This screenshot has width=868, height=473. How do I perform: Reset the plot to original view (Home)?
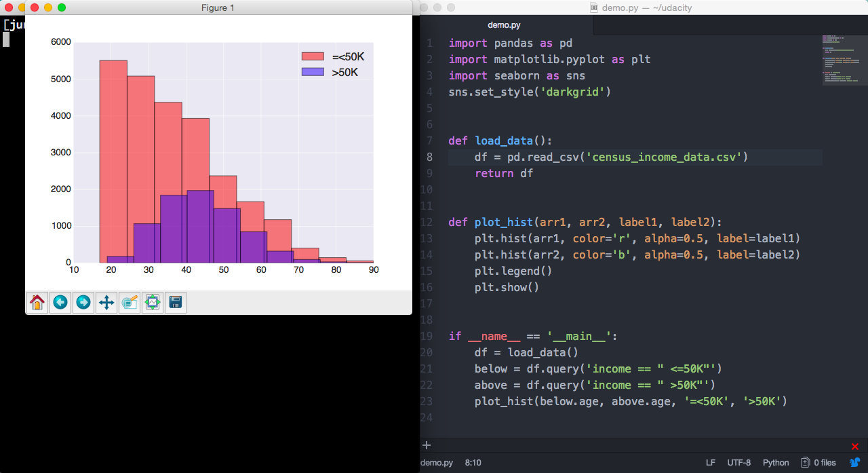pos(37,303)
